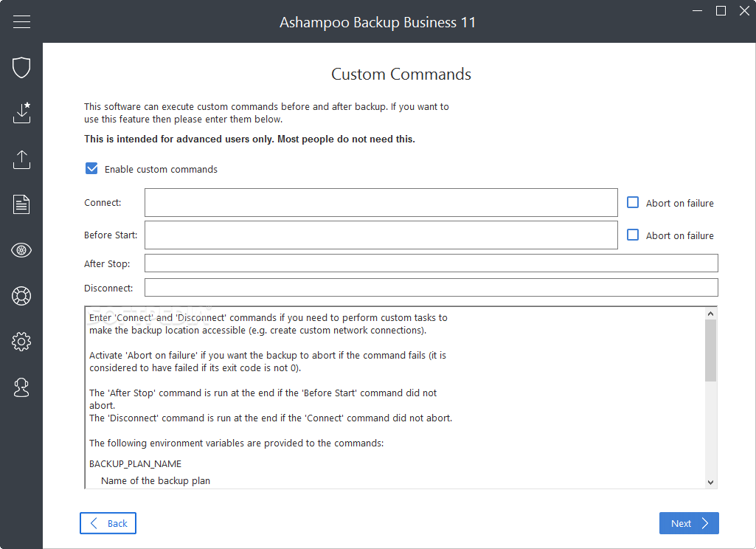
Task: Click the Custom Commands heading
Action: pyautogui.click(x=401, y=74)
